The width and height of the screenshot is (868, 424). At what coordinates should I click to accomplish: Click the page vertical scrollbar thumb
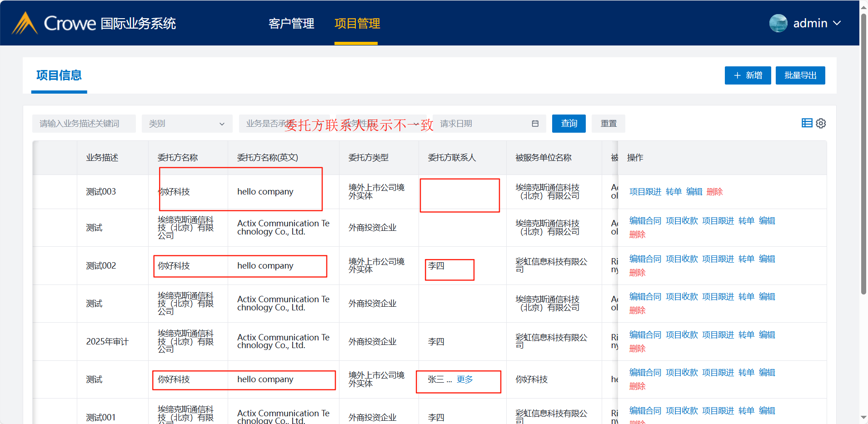point(863,155)
